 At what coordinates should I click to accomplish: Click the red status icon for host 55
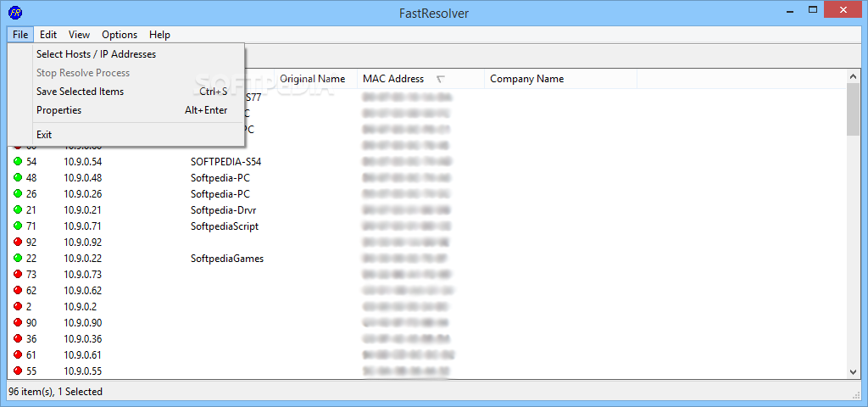click(x=18, y=371)
